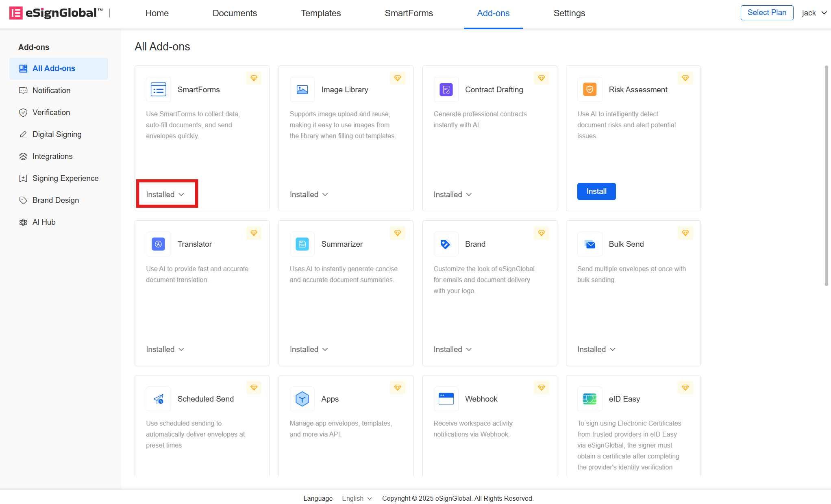Click the Brand tag icon
Viewport: 831px width, 504px height.
pos(446,244)
